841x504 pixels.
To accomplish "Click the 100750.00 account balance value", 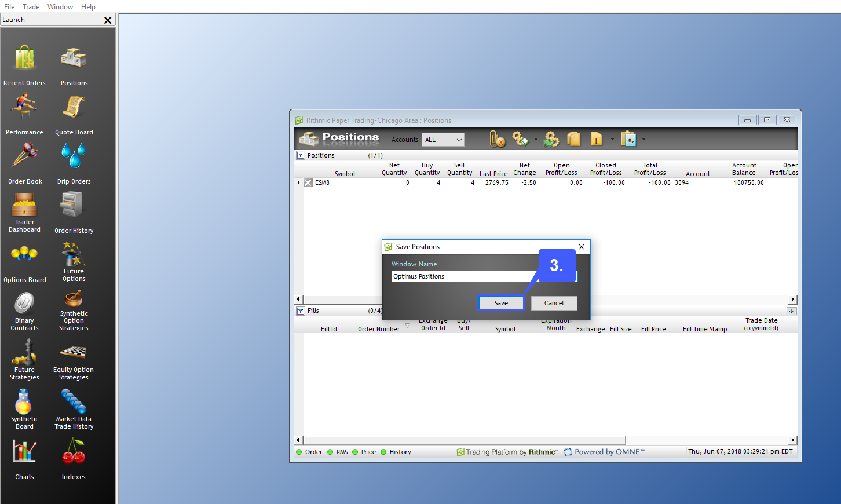I will (749, 182).
